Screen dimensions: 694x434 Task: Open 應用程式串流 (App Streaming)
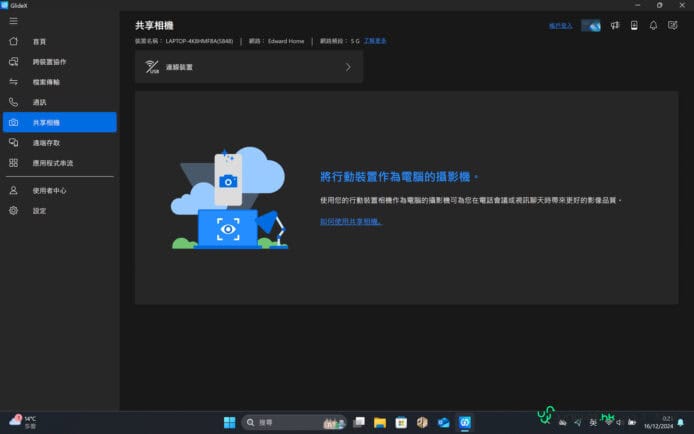click(52, 163)
